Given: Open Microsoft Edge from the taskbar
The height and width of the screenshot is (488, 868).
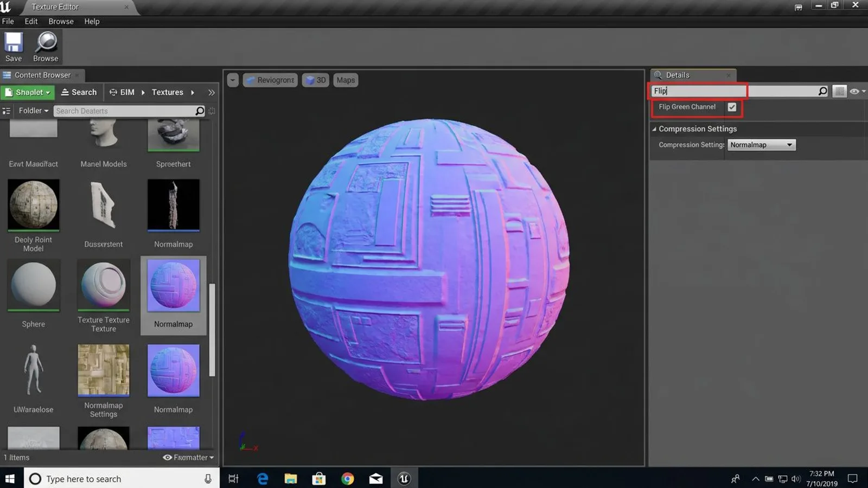Looking at the screenshot, I should pyautogui.click(x=263, y=479).
